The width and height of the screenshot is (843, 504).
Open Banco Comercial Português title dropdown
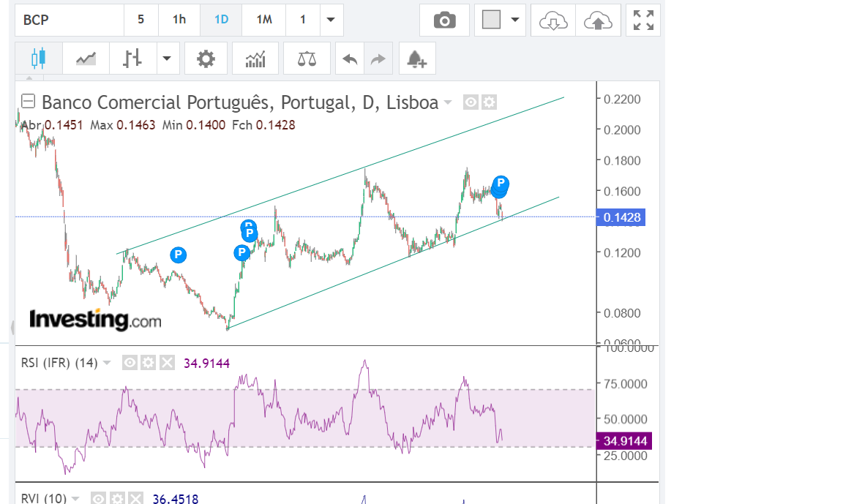click(448, 102)
